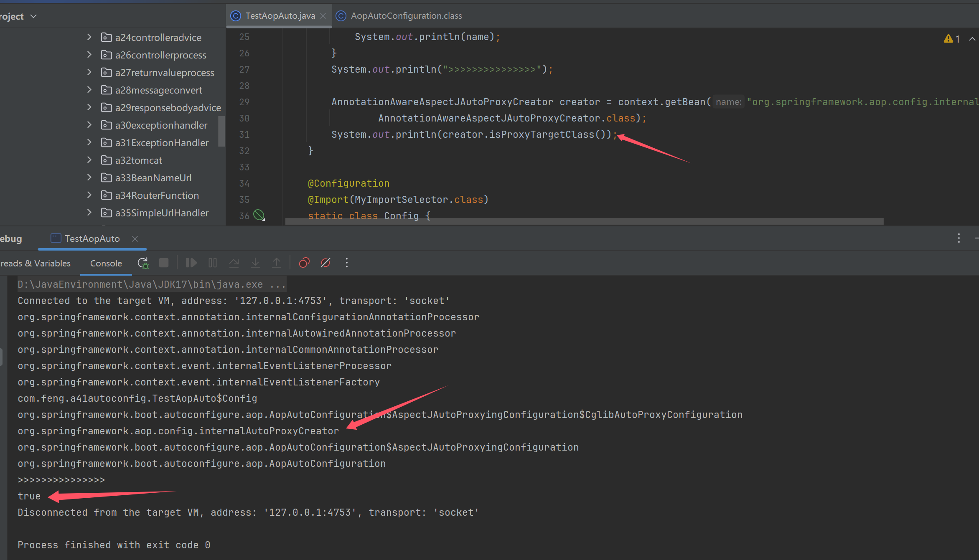The image size is (979, 560).
Task: Click the up arrow beside the warning count
Action: (x=972, y=39)
